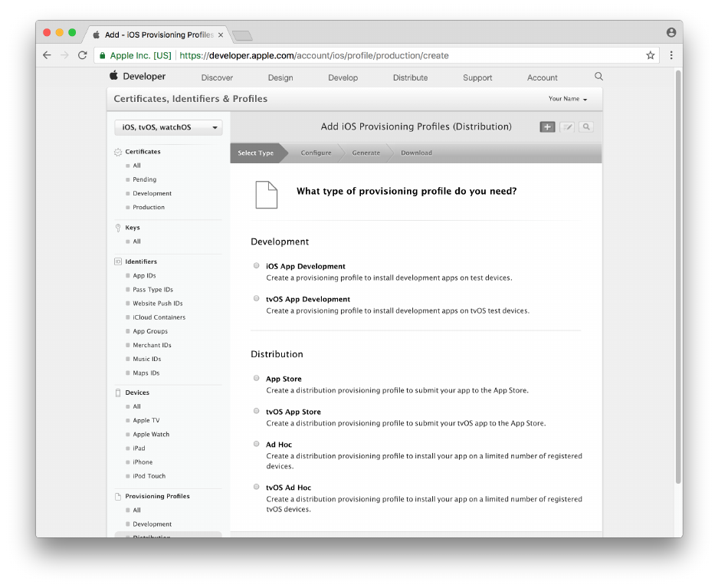This screenshot has height=588, width=718.
Task: Open the Support menu
Action: [x=477, y=78]
